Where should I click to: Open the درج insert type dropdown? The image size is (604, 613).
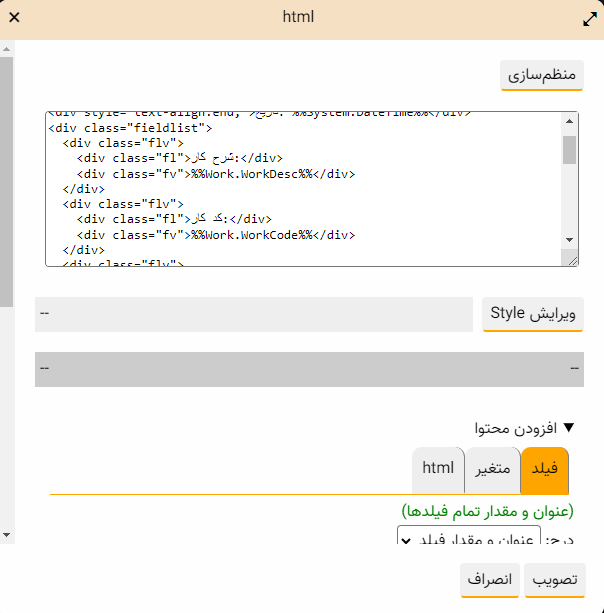[x=468, y=540]
